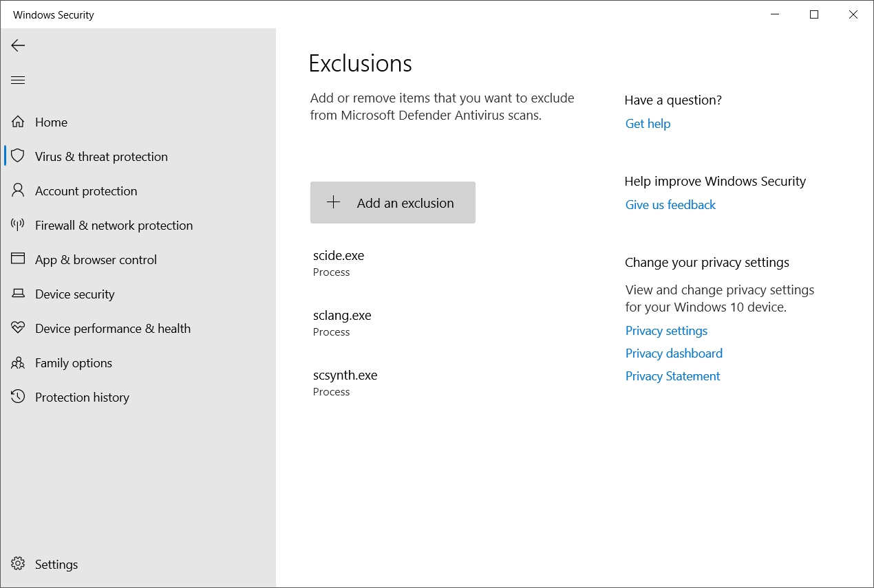
Task: Click the Account protection person icon
Action: pos(18,190)
